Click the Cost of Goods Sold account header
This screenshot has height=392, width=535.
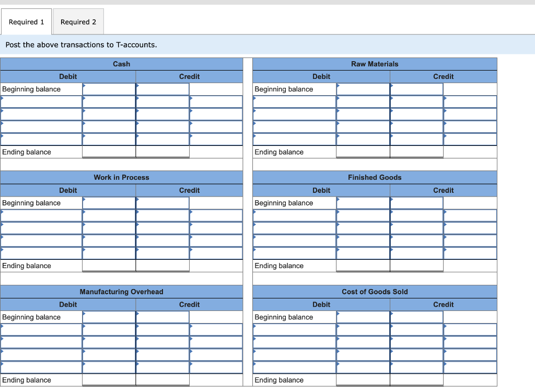point(375,292)
